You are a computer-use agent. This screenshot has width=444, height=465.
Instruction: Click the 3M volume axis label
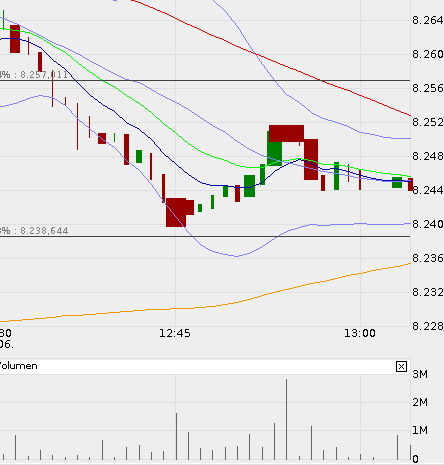pos(420,374)
